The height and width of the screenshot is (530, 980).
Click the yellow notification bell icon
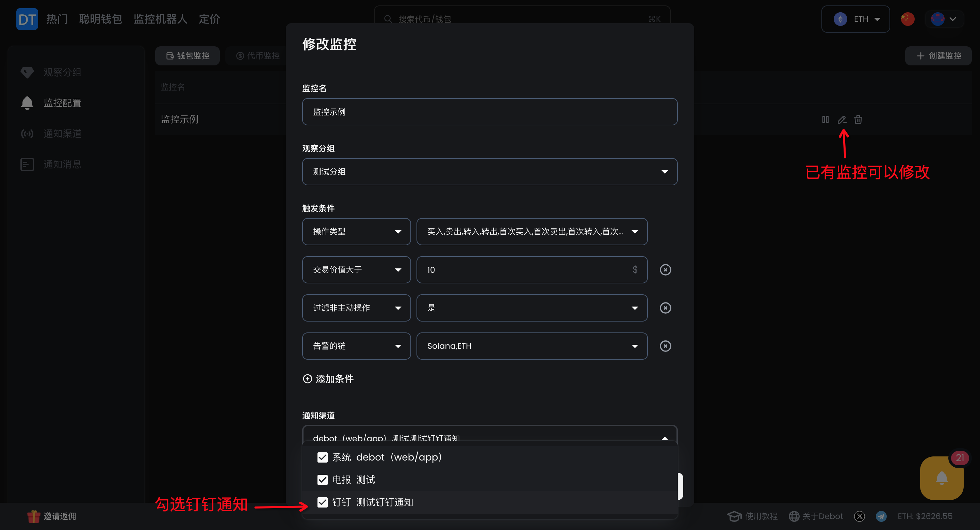point(942,478)
